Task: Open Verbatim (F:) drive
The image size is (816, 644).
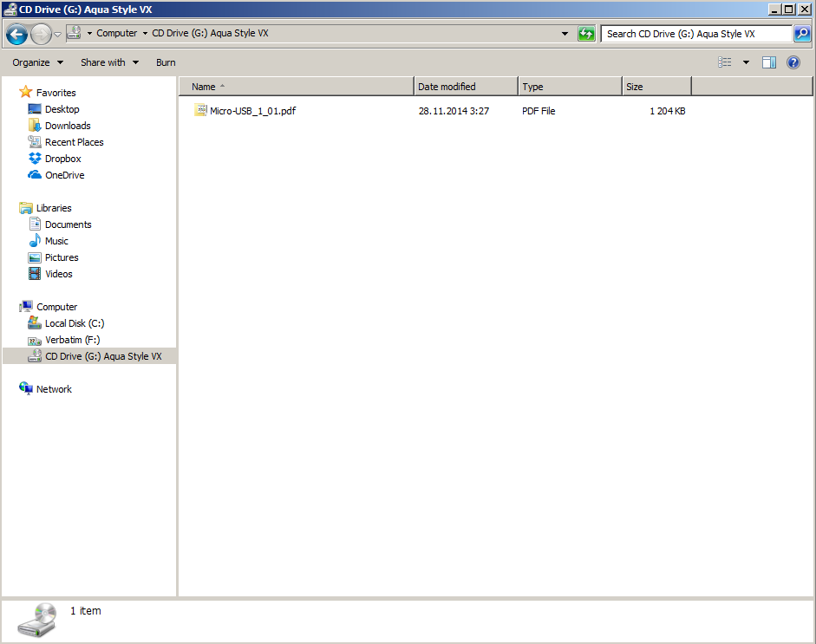Action: click(72, 340)
